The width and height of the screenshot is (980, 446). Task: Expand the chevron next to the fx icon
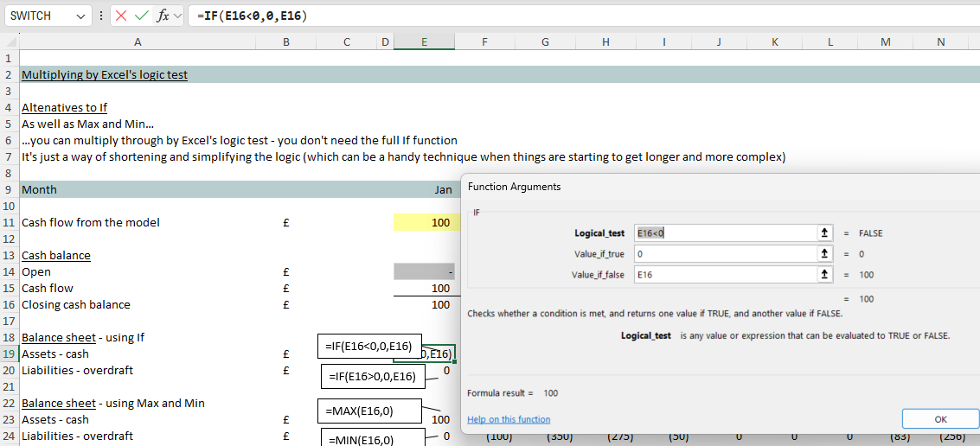[x=177, y=16]
